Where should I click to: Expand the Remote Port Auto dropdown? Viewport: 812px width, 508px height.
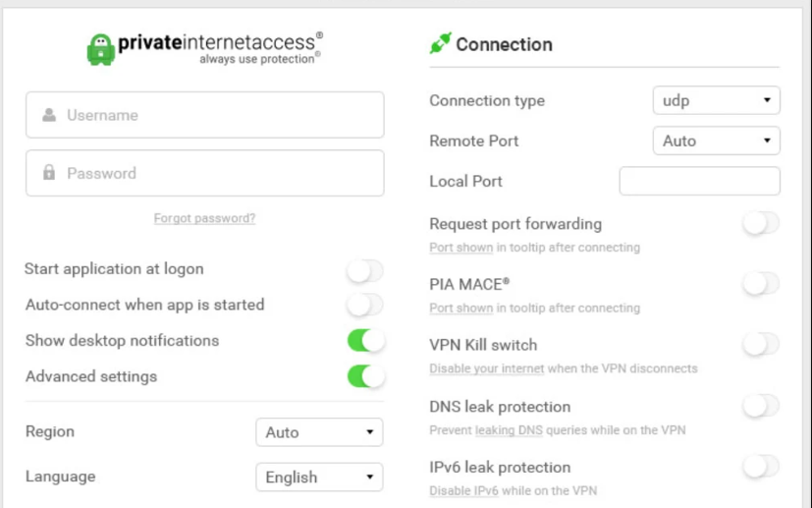tap(716, 141)
